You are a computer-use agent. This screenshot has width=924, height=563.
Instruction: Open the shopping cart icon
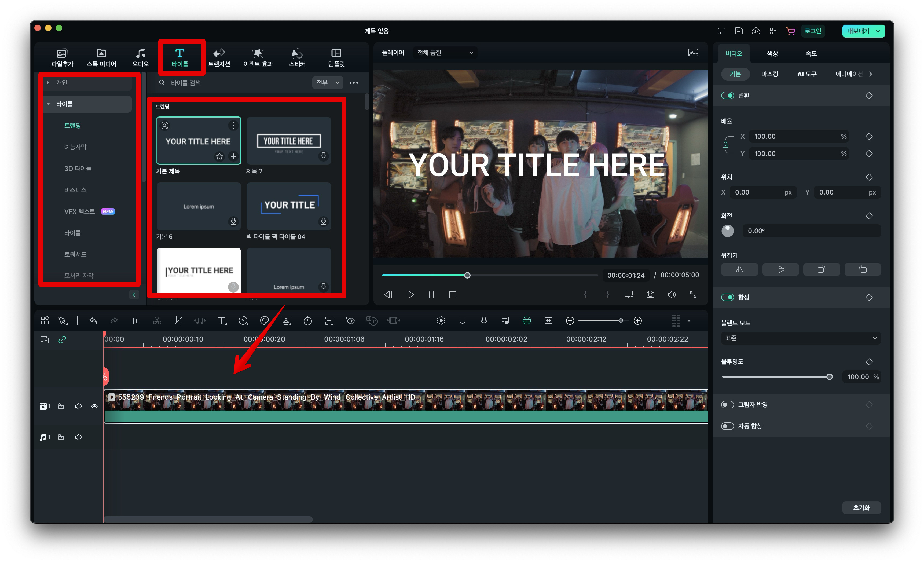[x=791, y=31]
